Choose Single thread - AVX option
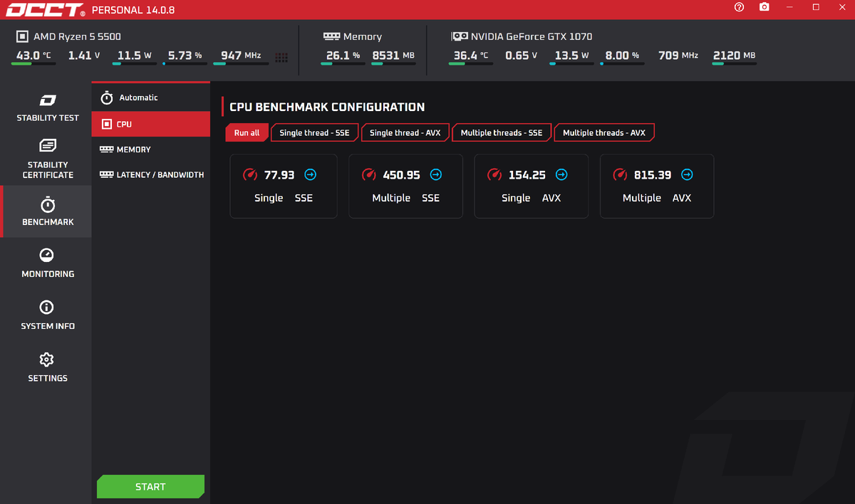 405,132
